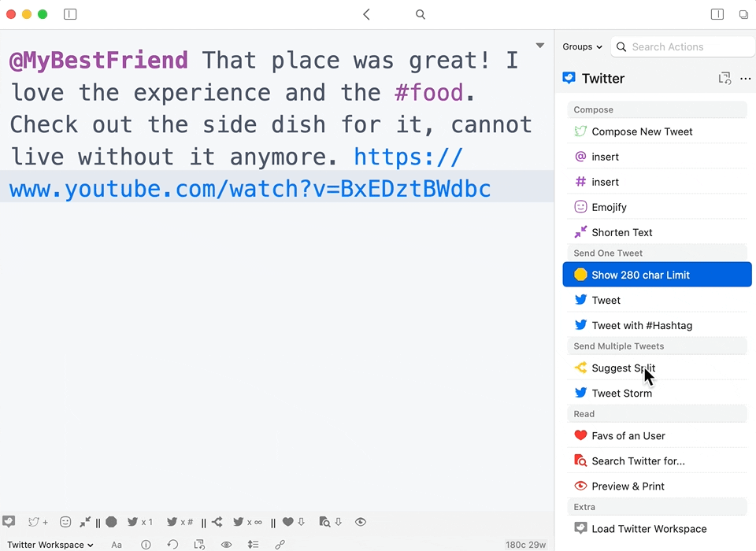The height and width of the screenshot is (551, 756).
Task: Click @MyBestFriend mention in draft
Action: 98,61
